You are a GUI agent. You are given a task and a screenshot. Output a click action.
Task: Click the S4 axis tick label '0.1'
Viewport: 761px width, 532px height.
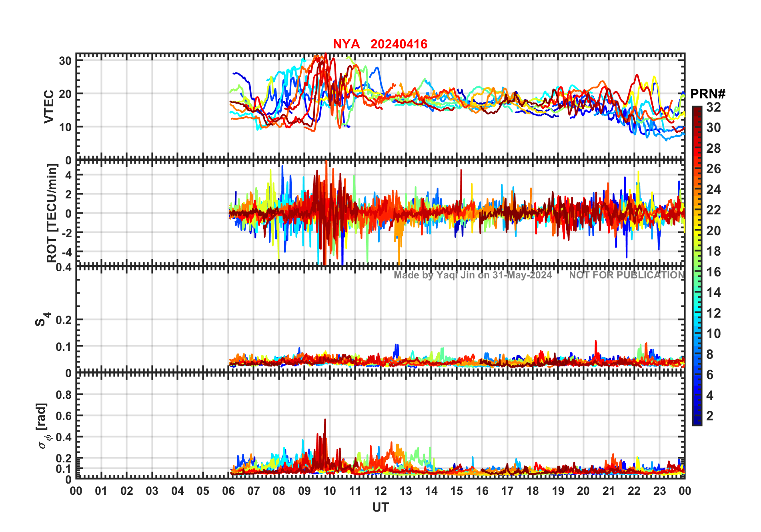click(x=64, y=346)
